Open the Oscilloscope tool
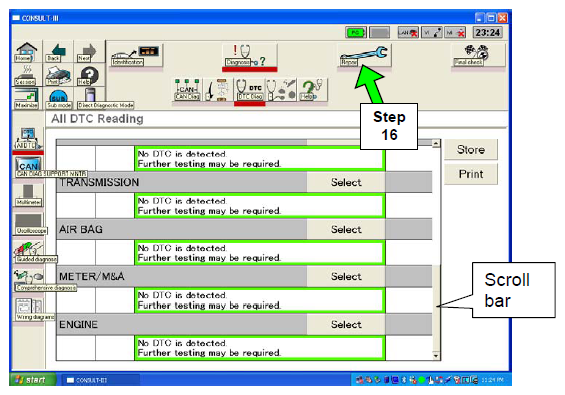The width and height of the screenshot is (565, 395). (29, 224)
